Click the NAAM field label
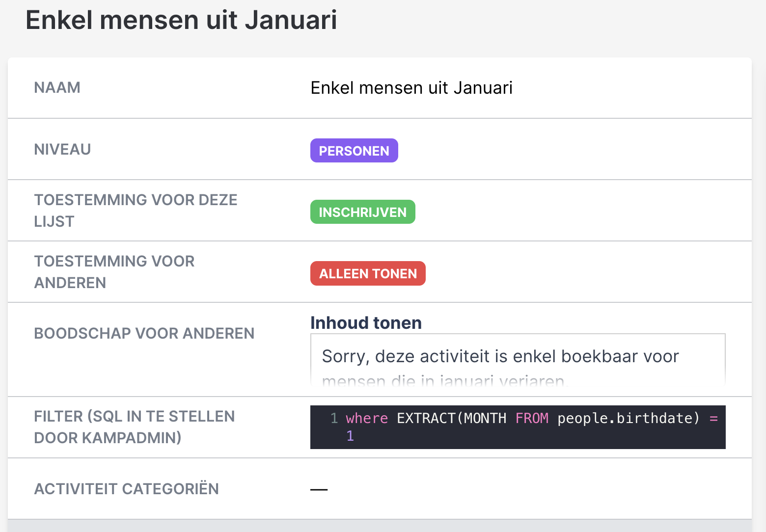 coord(57,87)
